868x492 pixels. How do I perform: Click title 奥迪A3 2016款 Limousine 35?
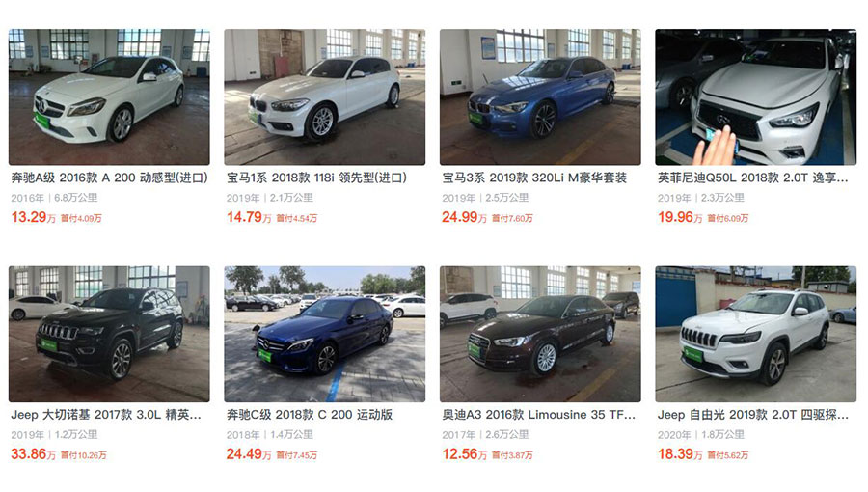click(x=538, y=415)
